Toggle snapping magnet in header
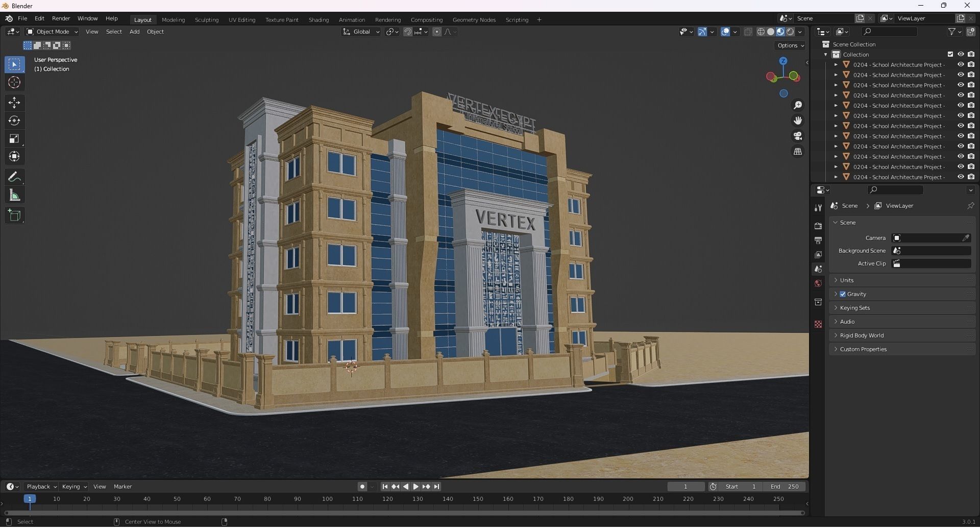Screen dimensions: 980x531 [x=408, y=32]
